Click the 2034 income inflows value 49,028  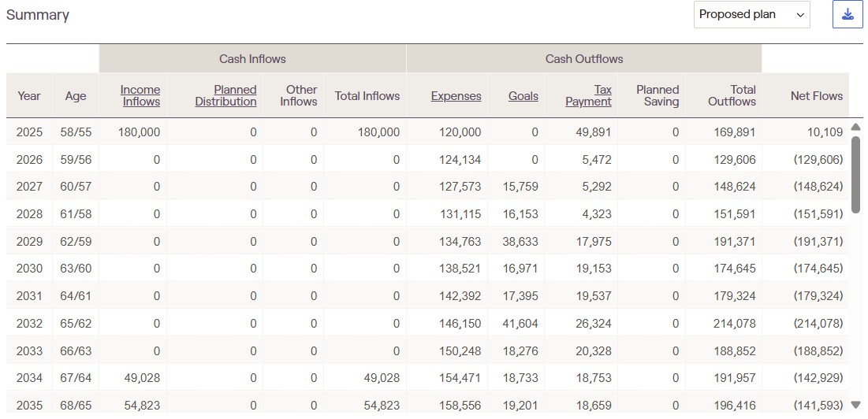pos(142,378)
